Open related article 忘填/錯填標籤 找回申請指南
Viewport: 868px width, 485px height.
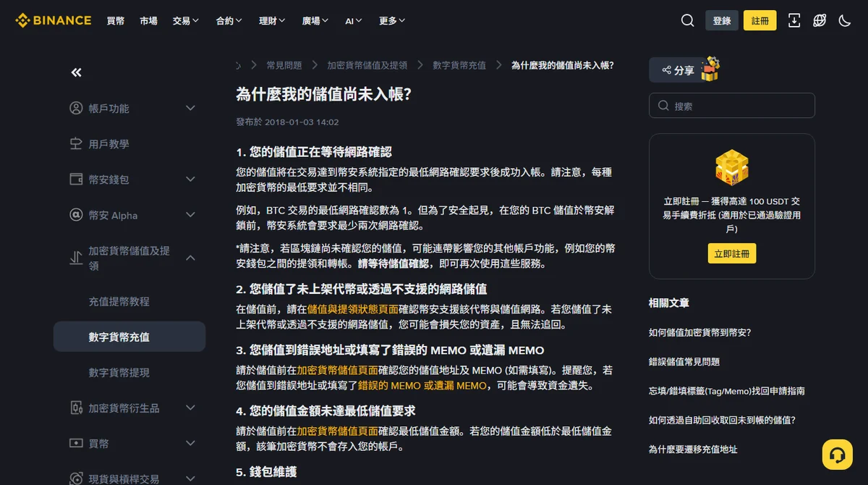point(727,391)
